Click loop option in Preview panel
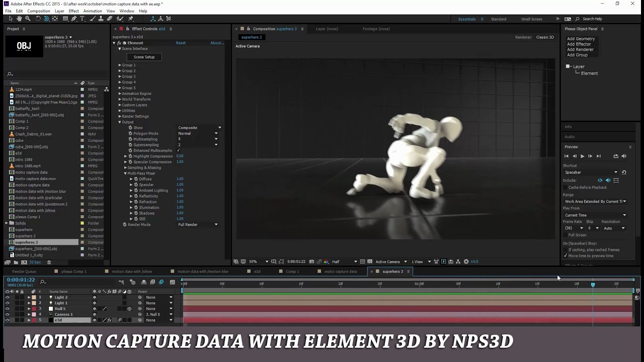The height and width of the screenshot is (362, 644). tap(616, 156)
